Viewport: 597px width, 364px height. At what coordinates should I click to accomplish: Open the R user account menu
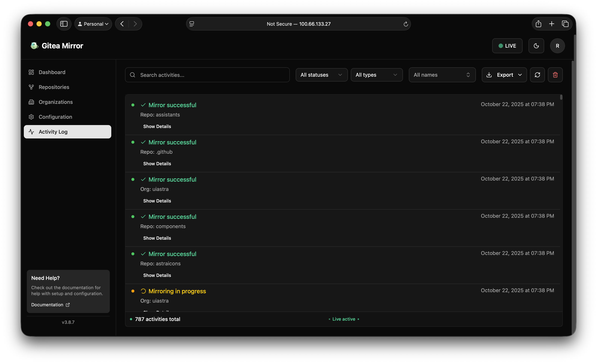coord(557,46)
